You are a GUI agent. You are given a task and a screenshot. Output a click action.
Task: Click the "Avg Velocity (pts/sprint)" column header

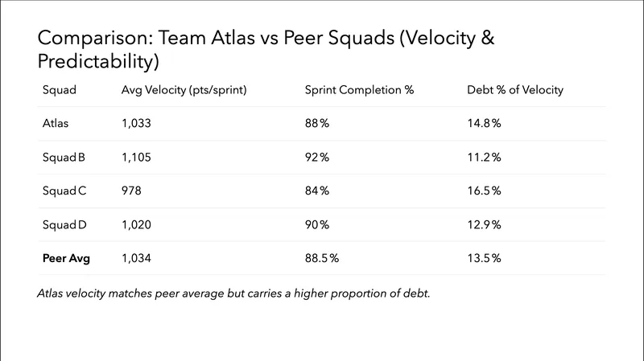(183, 90)
